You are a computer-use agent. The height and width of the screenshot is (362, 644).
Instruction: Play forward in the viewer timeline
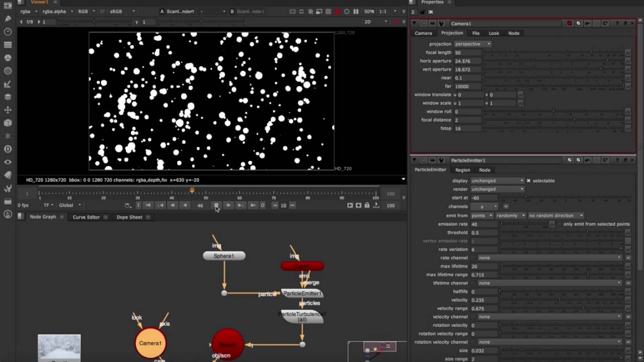click(228, 205)
